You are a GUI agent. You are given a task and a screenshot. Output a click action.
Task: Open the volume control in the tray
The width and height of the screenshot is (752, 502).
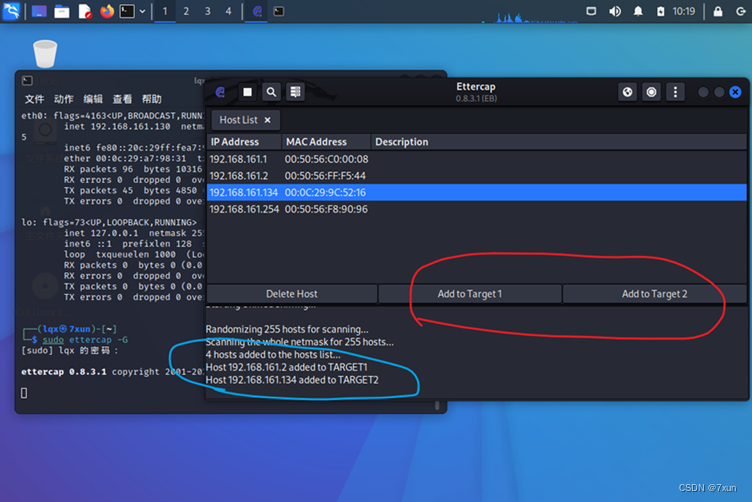tap(615, 11)
